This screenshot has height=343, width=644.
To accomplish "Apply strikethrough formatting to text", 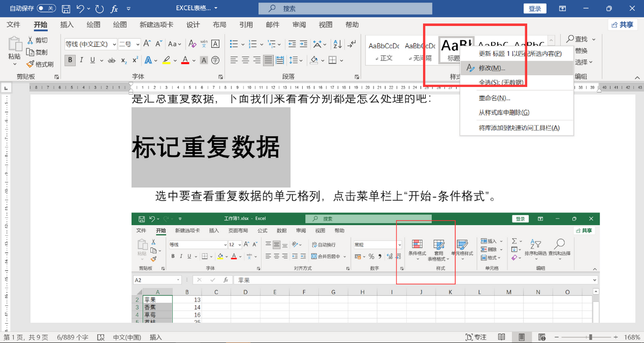I will click(x=112, y=60).
